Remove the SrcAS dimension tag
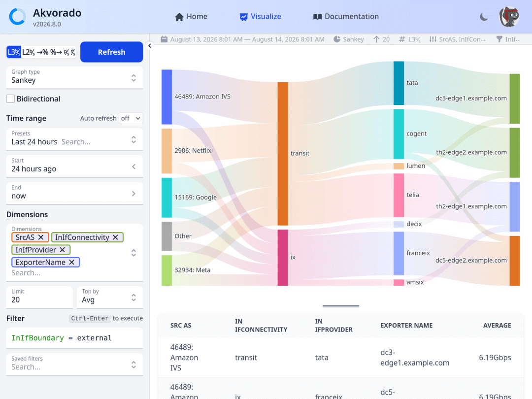 click(x=41, y=237)
